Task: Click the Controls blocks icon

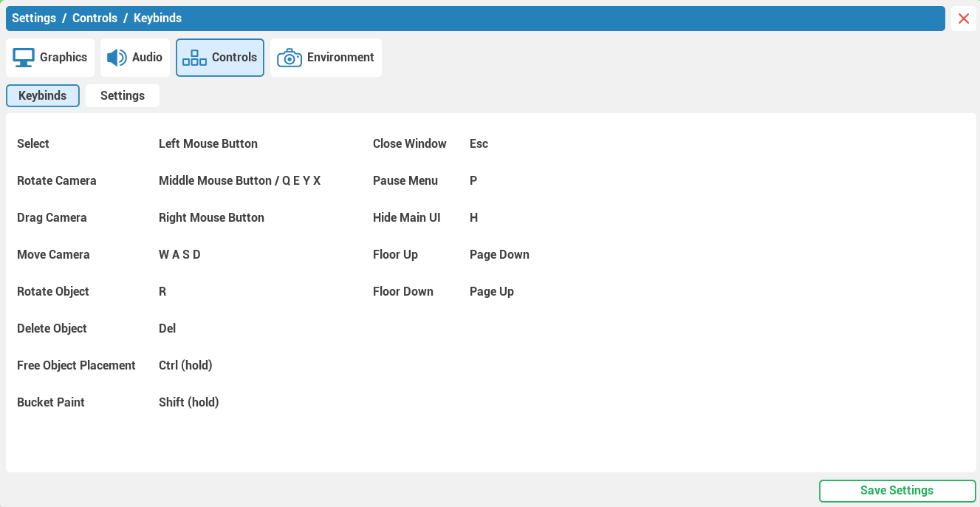Action: pos(194,58)
